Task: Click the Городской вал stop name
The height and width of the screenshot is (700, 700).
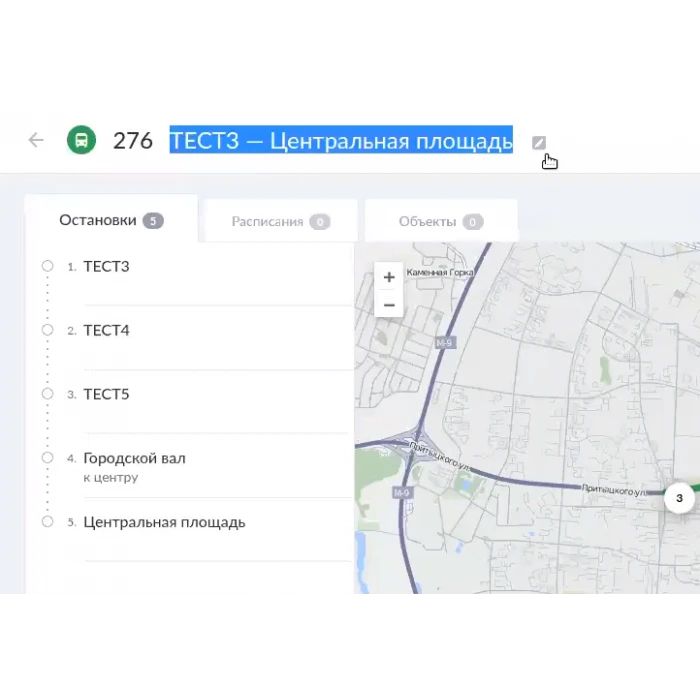Action: click(x=134, y=458)
